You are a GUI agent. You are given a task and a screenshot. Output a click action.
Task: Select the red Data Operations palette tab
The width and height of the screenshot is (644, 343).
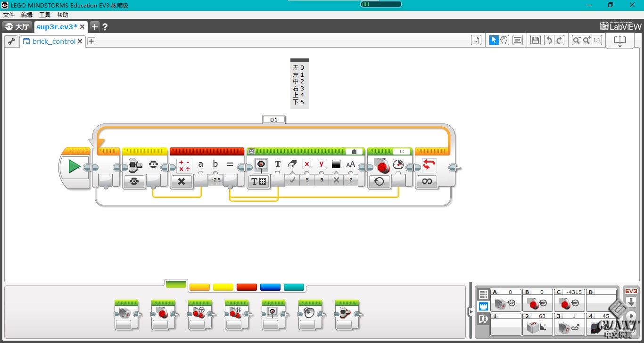[247, 287]
